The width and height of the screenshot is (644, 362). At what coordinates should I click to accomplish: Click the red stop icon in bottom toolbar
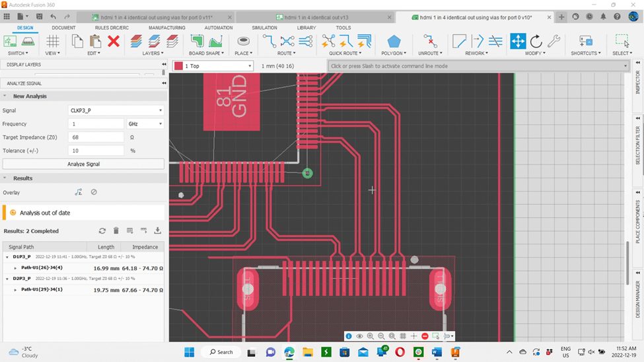tap(425, 336)
